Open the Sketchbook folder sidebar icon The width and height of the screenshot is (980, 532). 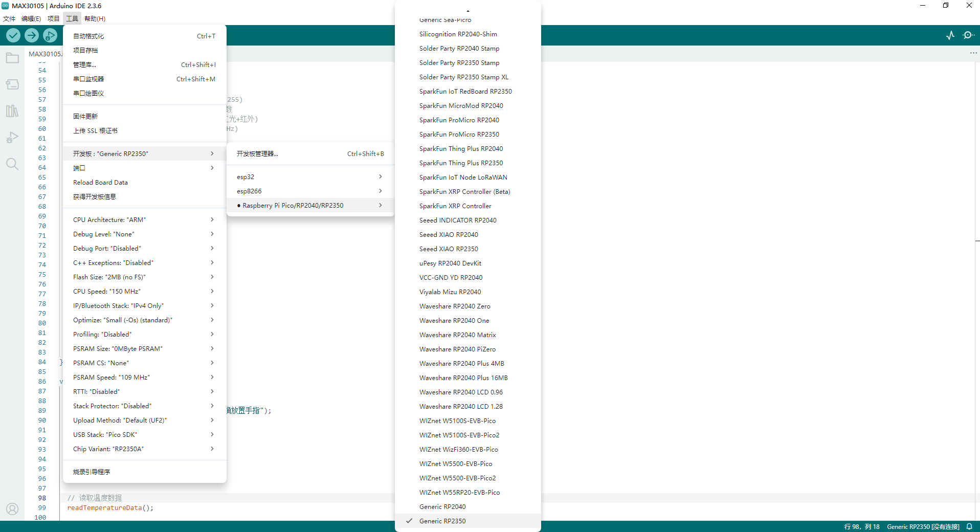click(x=12, y=58)
